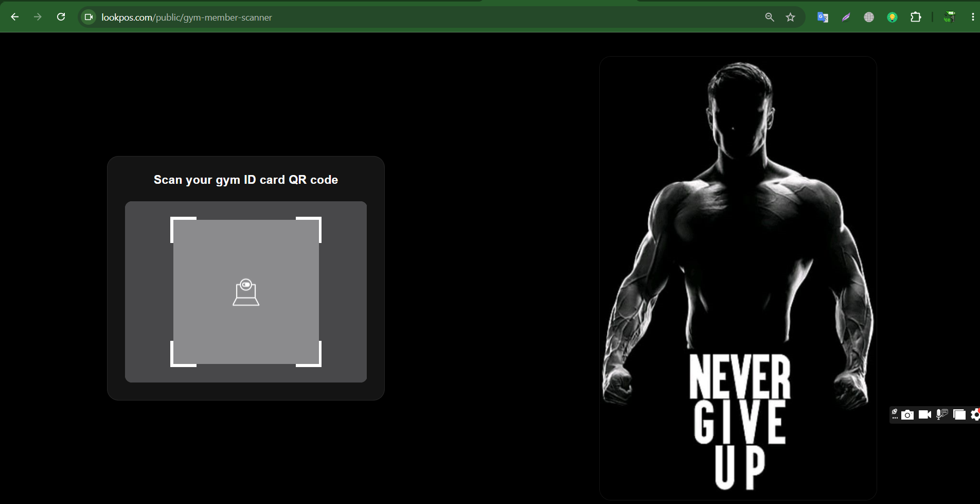Open the Extensions puzzle menu
Viewport: 980px width, 504px height.
coord(916,17)
